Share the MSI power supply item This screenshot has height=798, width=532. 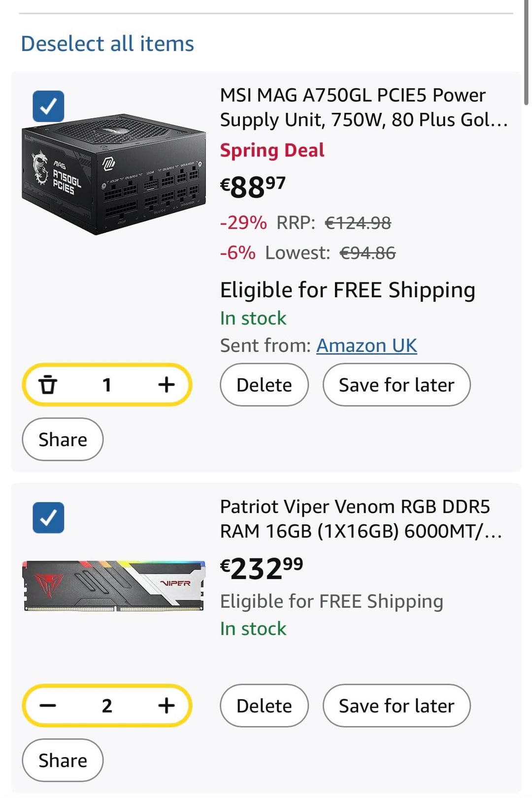[x=63, y=439]
